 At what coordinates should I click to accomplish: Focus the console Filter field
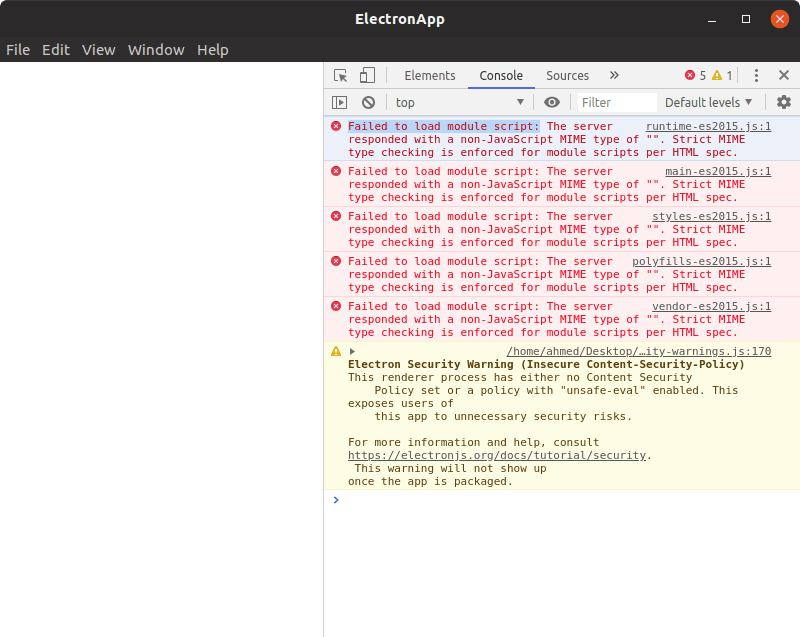pos(617,103)
